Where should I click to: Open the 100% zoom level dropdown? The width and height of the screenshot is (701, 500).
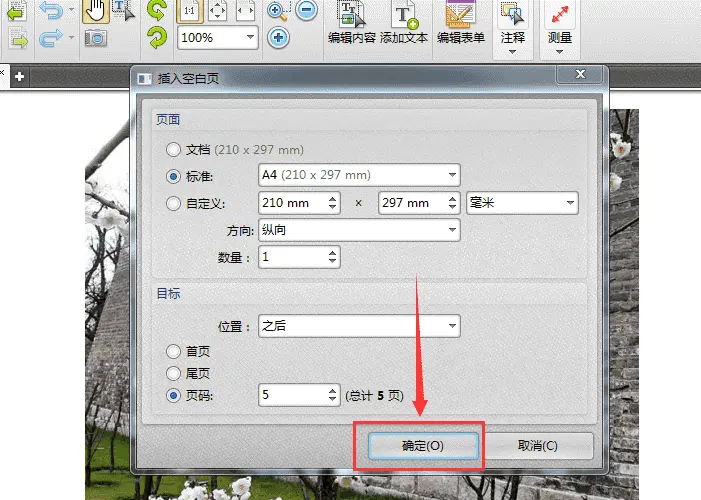250,38
